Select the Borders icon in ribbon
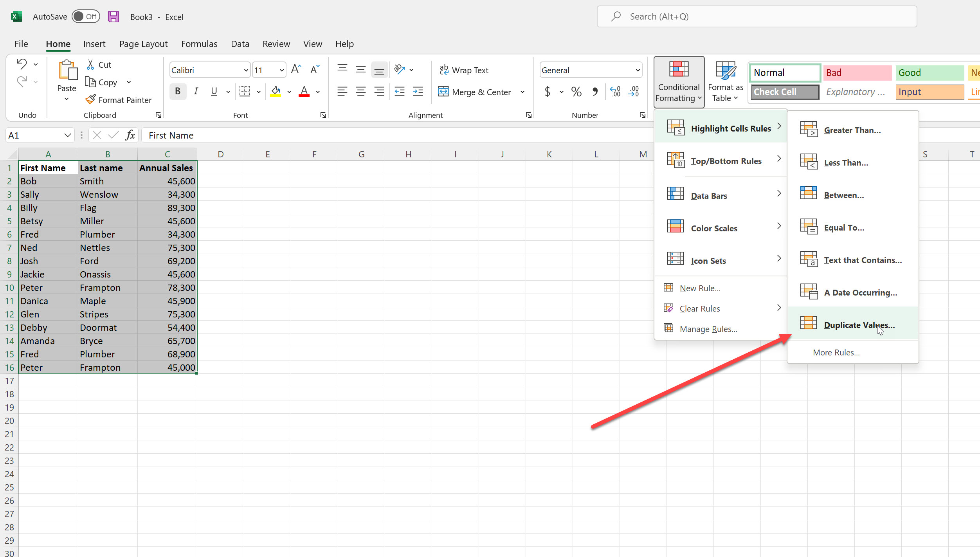The width and height of the screenshot is (980, 557). pyautogui.click(x=244, y=91)
